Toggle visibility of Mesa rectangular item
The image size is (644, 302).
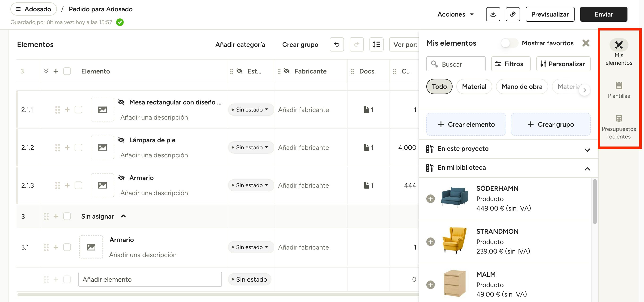click(122, 102)
